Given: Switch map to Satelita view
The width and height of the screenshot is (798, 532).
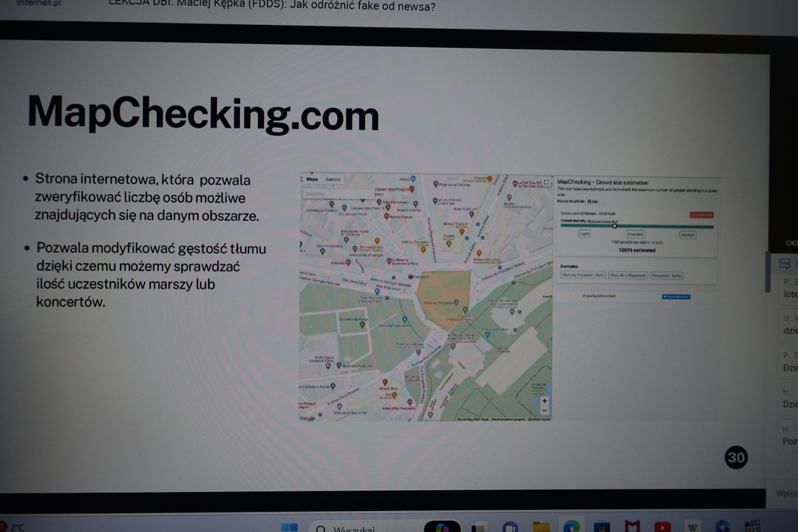Looking at the screenshot, I should pos(333,180).
